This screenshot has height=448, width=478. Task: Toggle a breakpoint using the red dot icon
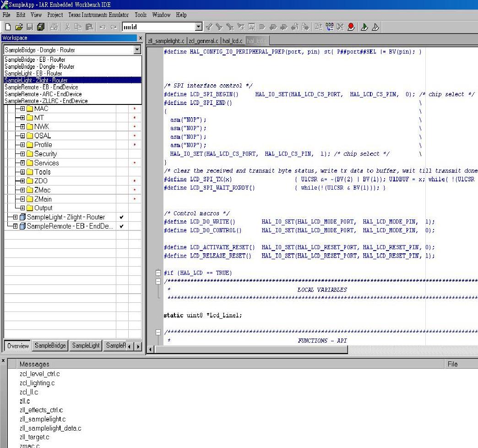[x=351, y=27]
